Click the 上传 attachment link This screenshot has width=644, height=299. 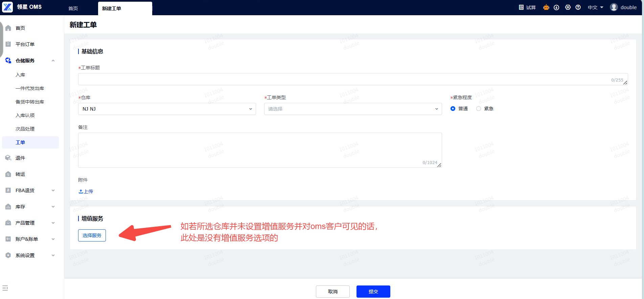pos(86,191)
